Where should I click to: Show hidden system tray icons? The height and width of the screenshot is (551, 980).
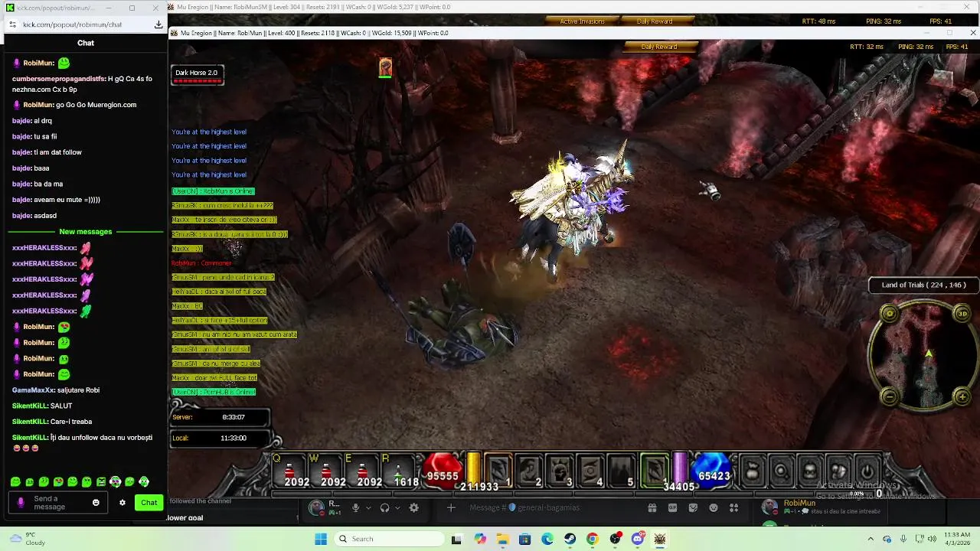[x=870, y=539]
